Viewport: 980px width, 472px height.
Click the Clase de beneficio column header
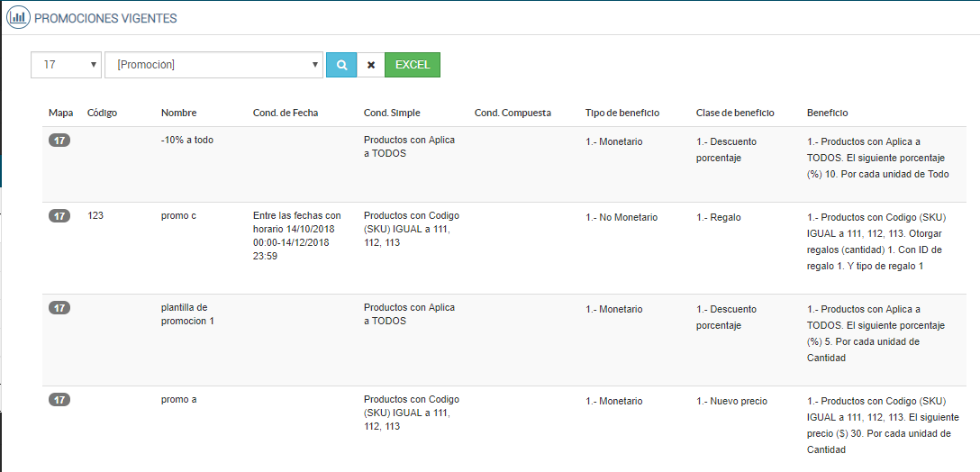[x=735, y=113]
